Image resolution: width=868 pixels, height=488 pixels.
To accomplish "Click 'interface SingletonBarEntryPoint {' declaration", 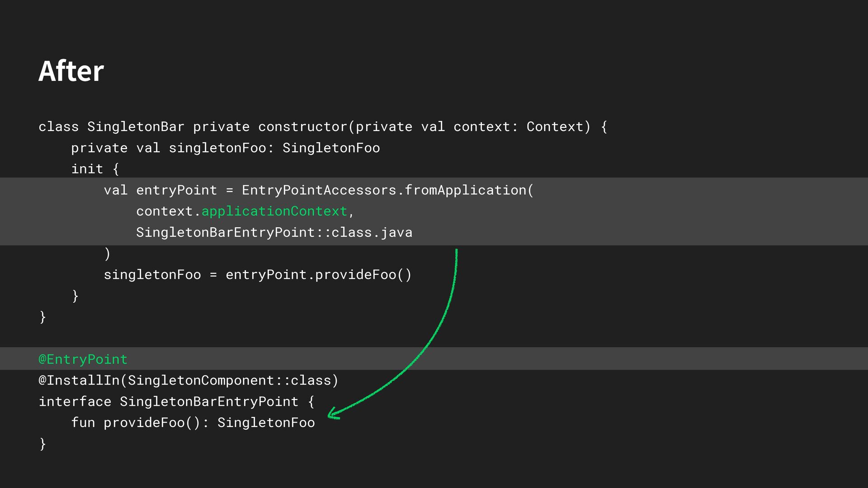I will pos(176,402).
